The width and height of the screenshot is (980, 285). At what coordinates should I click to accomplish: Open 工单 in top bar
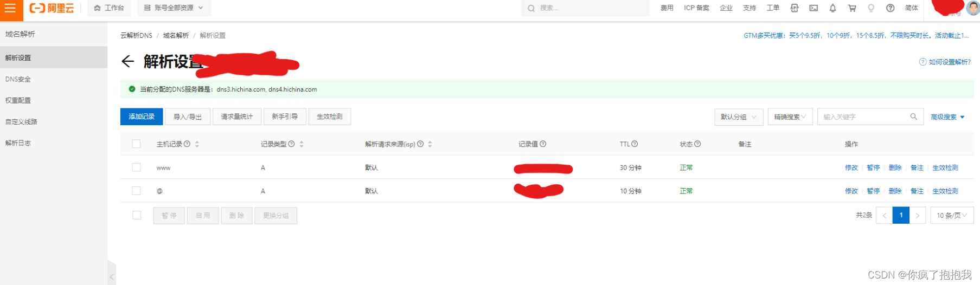point(773,8)
